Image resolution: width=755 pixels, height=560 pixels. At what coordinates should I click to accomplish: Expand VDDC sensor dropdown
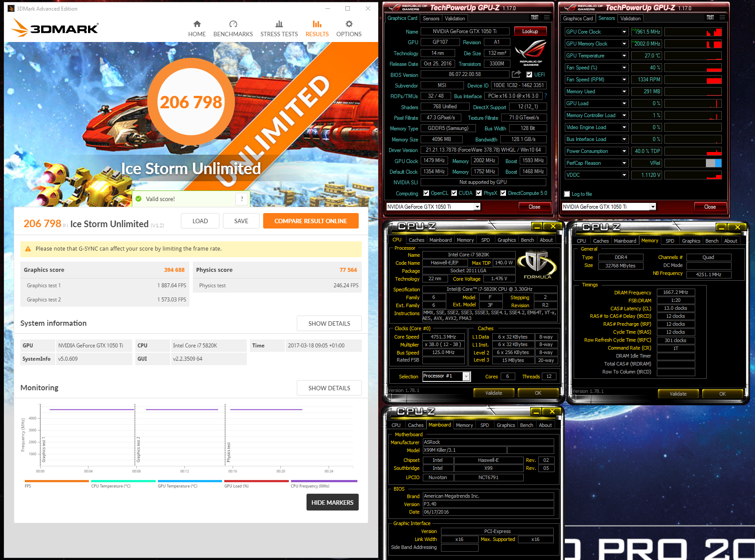click(x=624, y=175)
